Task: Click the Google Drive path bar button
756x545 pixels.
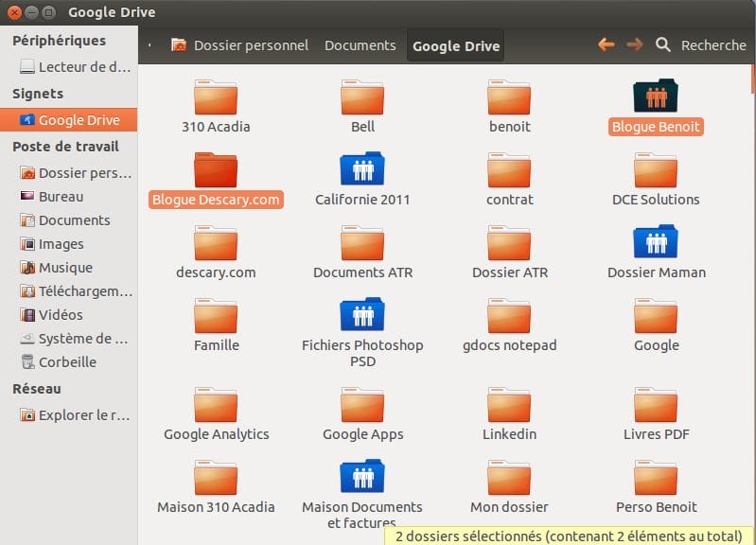Action: coord(456,45)
